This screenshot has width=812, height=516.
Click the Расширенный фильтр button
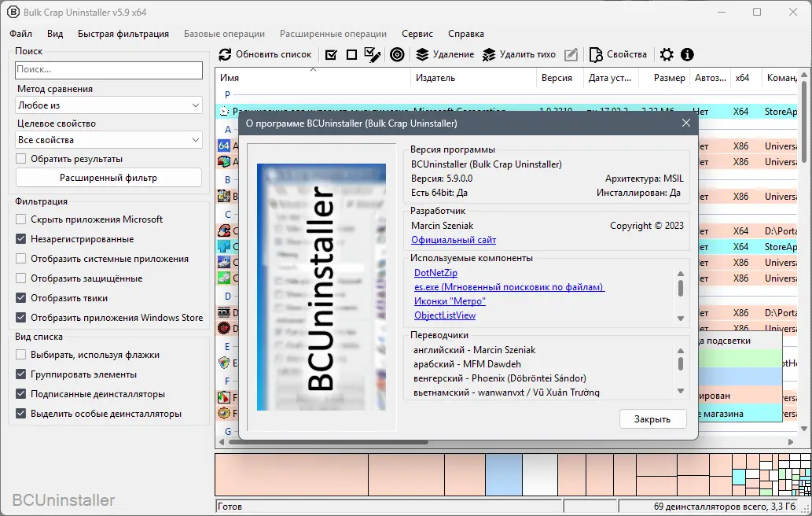click(108, 178)
